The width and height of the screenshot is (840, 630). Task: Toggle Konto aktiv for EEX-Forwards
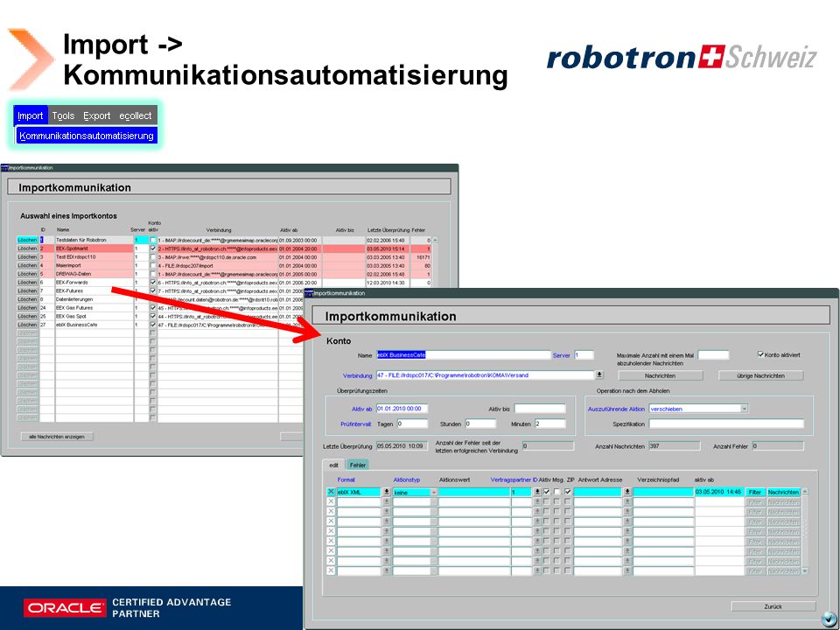click(153, 283)
